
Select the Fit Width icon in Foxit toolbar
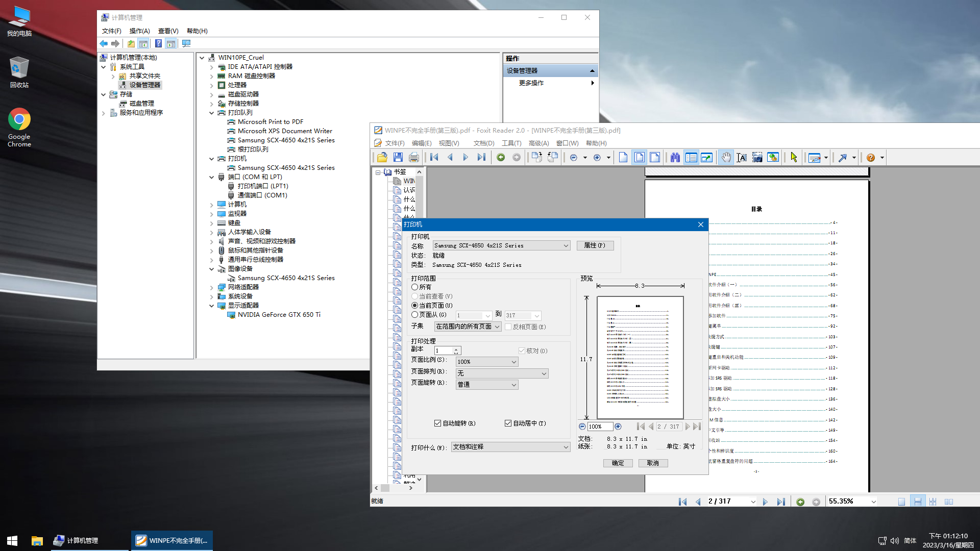[x=655, y=158]
